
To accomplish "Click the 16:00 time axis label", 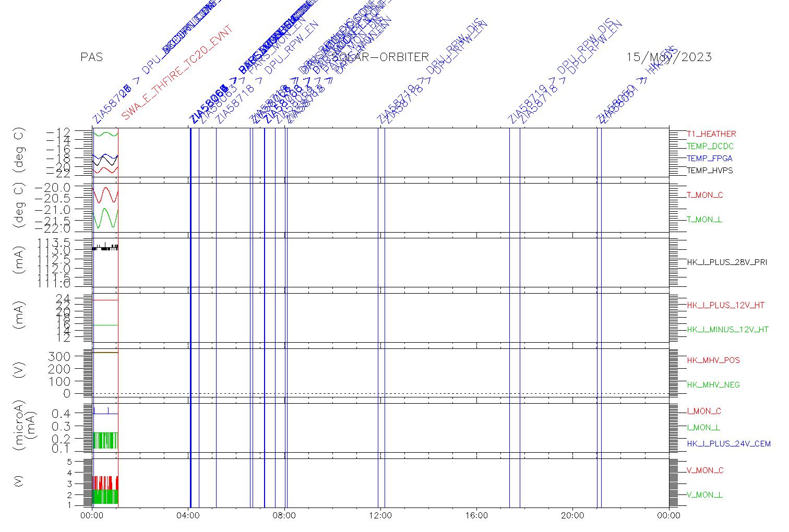I will [476, 516].
